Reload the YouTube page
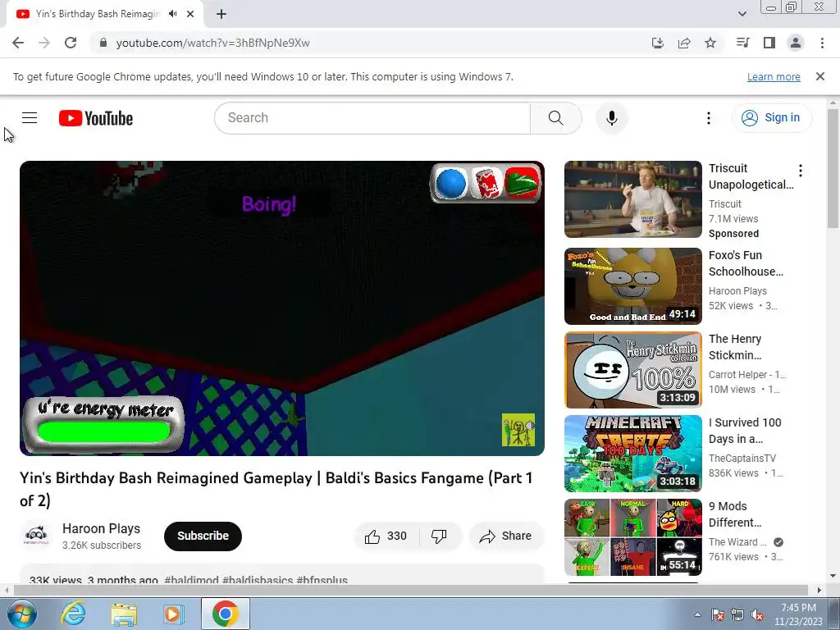 (71, 43)
